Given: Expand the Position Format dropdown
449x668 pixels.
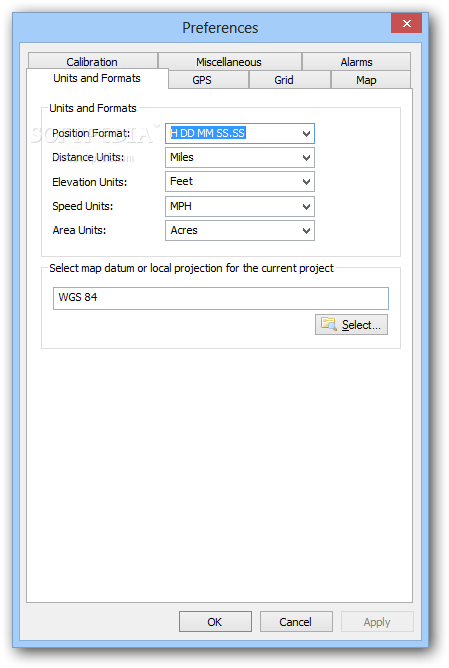Looking at the screenshot, I should pyautogui.click(x=240, y=133).
